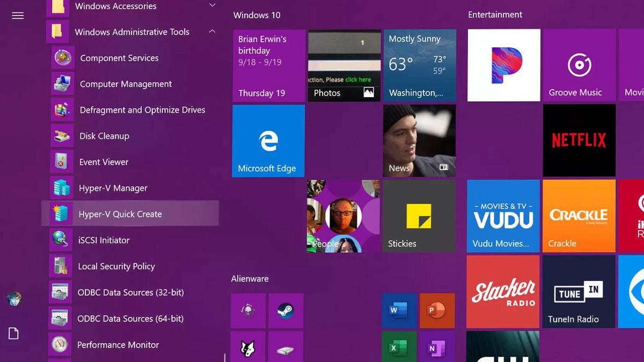Viewport: 644px width, 362px height.
Task: Expand the Start menu hamburger button
Action: point(17,16)
